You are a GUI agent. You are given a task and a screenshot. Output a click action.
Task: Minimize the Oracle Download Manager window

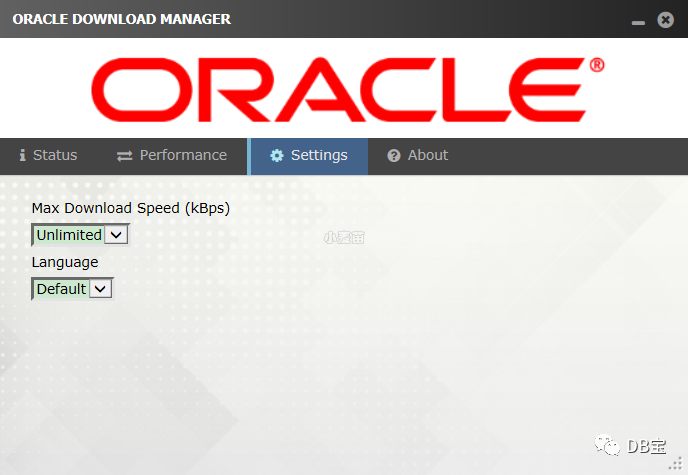coord(638,22)
